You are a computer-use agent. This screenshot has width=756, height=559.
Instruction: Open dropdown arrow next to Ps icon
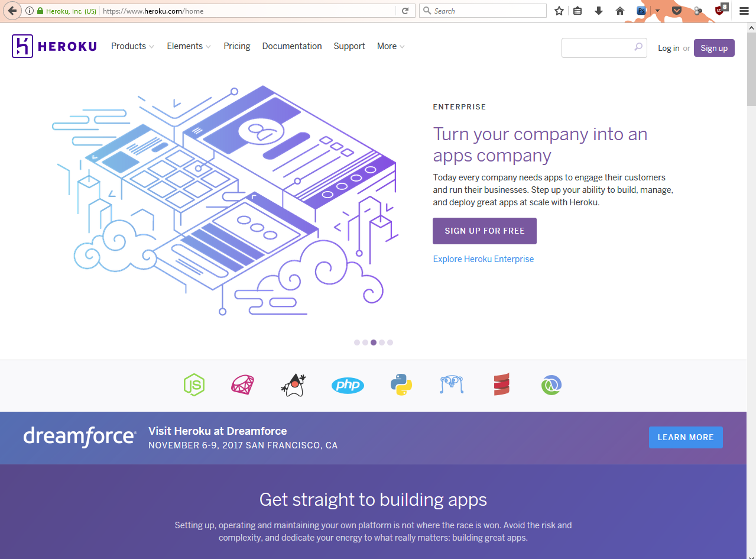(657, 11)
